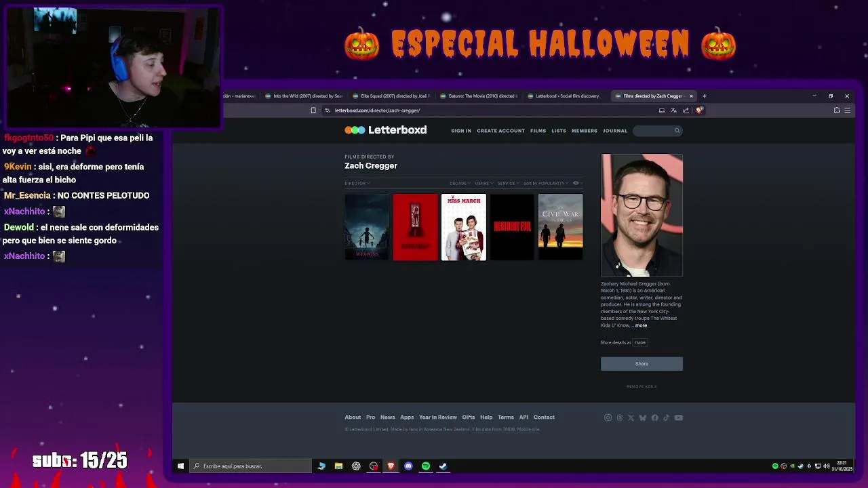Screen dimensions: 868x488
Task: Open the Year in Review footer link
Action: coord(438,418)
